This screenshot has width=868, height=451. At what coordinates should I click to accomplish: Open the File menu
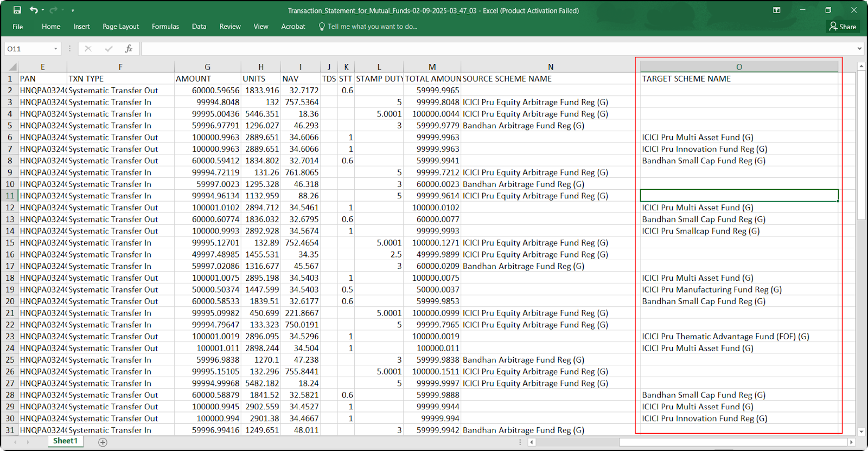click(x=18, y=27)
